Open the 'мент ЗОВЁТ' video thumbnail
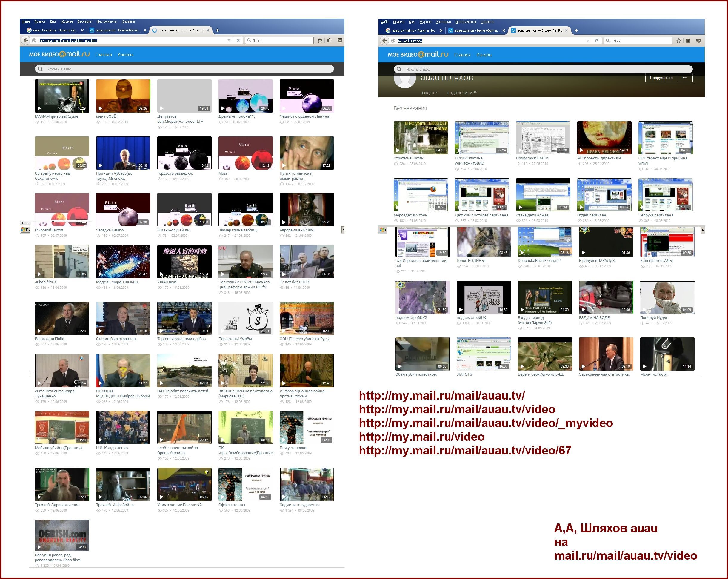Screen dimensions: 728x579 pos(123,96)
